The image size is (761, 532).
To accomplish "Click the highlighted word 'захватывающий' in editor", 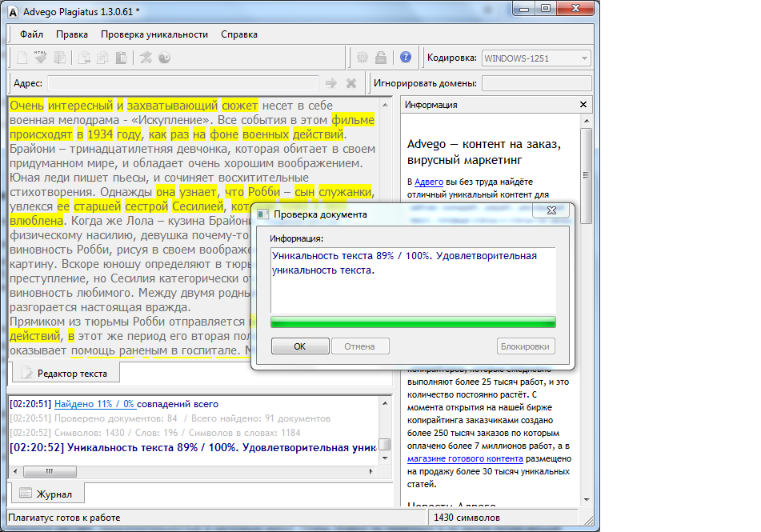I will [x=172, y=106].
